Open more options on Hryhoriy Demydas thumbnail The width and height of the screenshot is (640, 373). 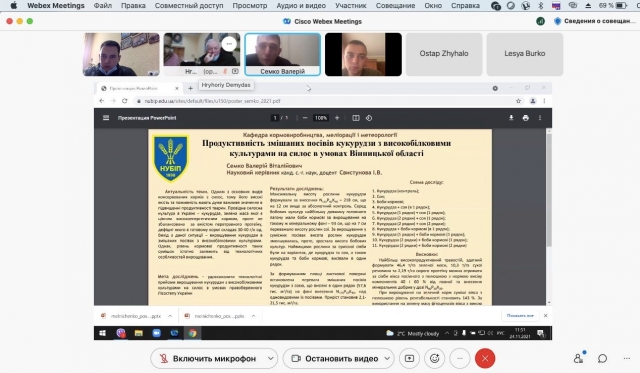pyautogui.click(x=229, y=44)
